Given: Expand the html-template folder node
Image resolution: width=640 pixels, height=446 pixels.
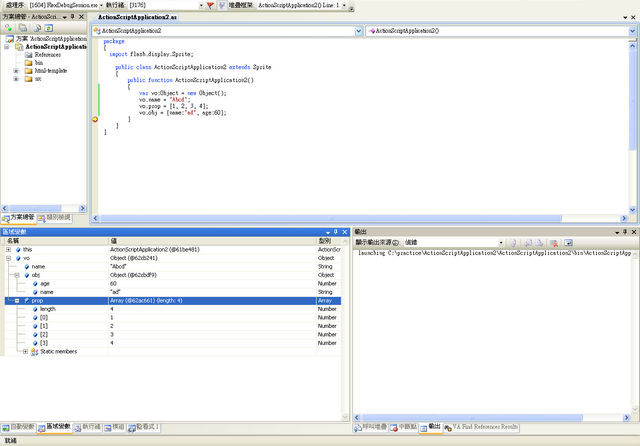Looking at the screenshot, I should coord(16,71).
